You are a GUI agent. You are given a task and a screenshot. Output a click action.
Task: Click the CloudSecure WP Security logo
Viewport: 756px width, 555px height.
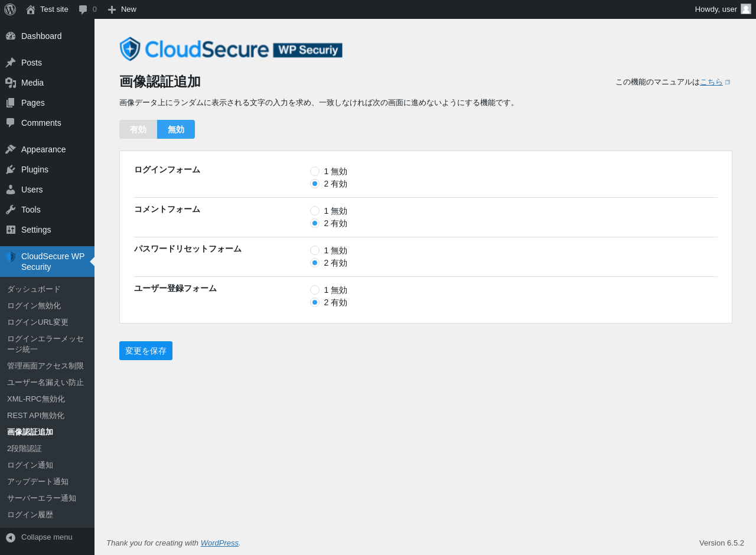pyautogui.click(x=231, y=49)
